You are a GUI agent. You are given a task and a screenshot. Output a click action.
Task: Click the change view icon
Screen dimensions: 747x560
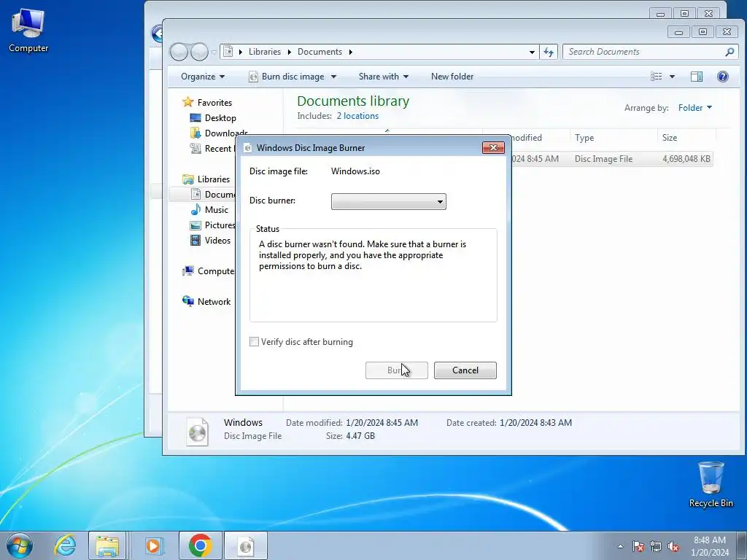[657, 76]
